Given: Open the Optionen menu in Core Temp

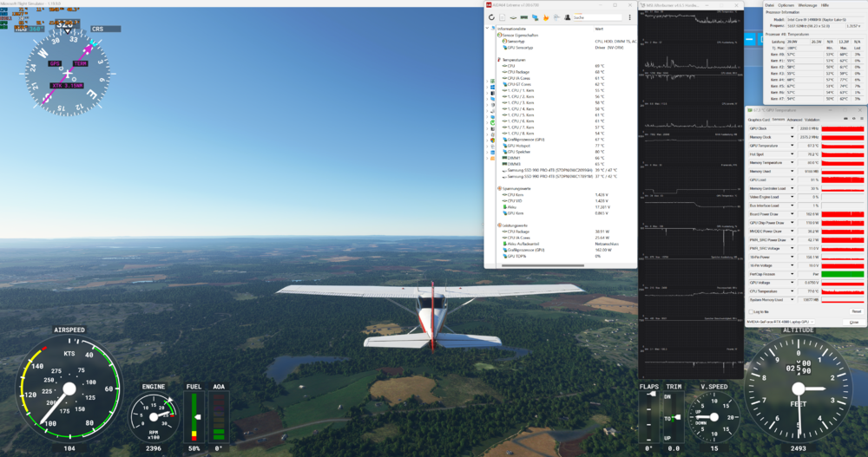Looking at the screenshot, I should [785, 5].
